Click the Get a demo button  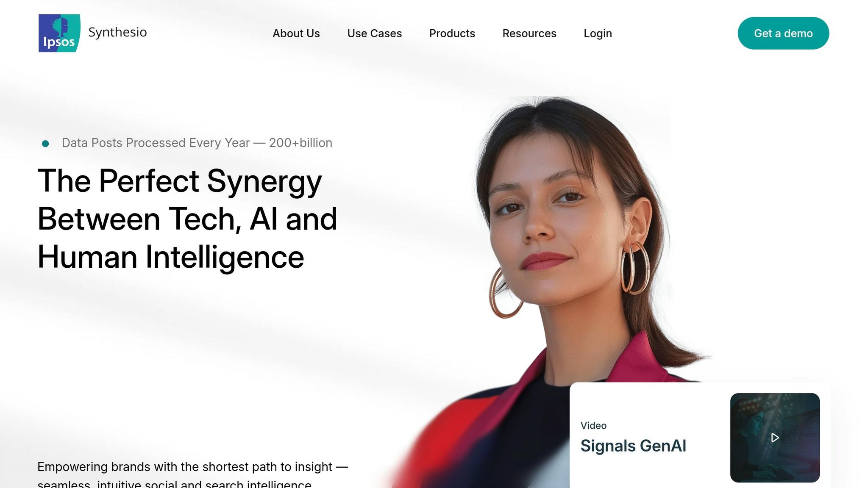[x=783, y=33]
